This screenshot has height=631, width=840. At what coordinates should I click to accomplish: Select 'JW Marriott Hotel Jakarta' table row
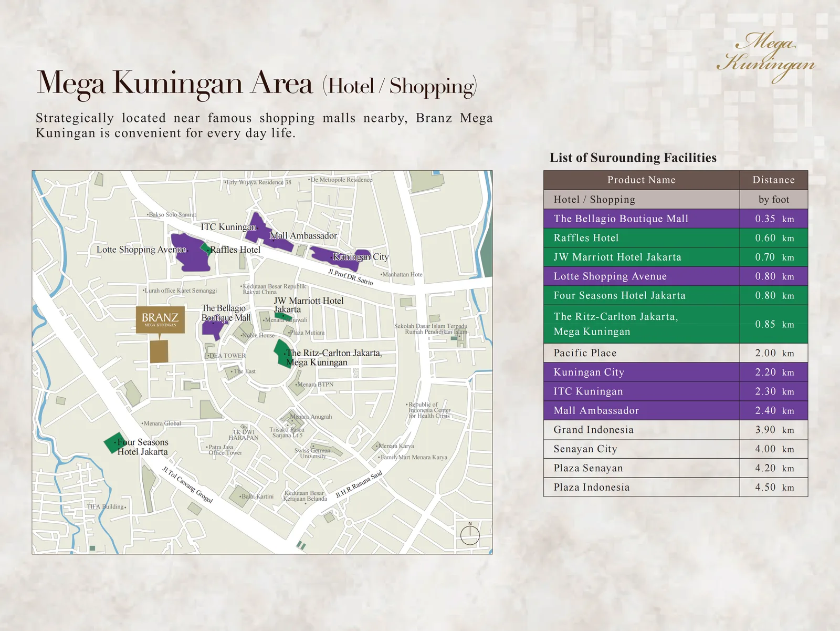676,257
